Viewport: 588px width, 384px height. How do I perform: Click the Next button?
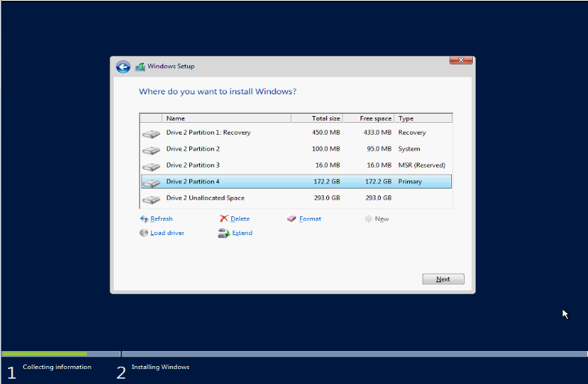444,279
